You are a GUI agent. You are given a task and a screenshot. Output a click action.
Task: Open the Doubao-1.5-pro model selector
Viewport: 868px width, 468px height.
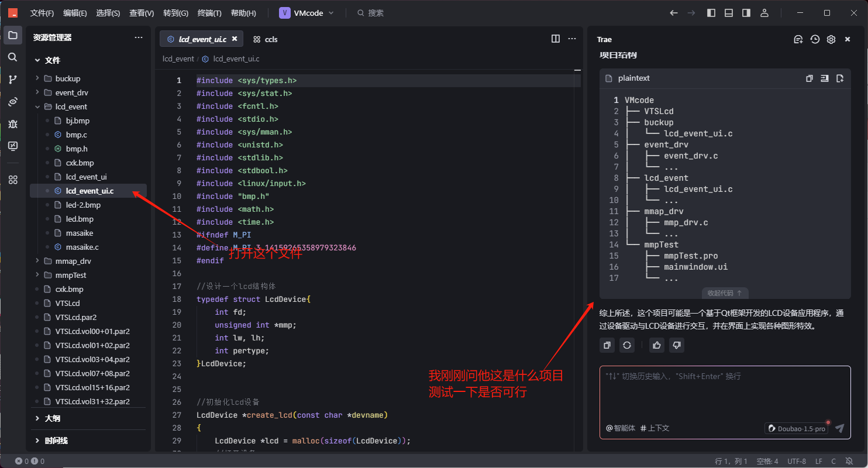click(x=796, y=428)
